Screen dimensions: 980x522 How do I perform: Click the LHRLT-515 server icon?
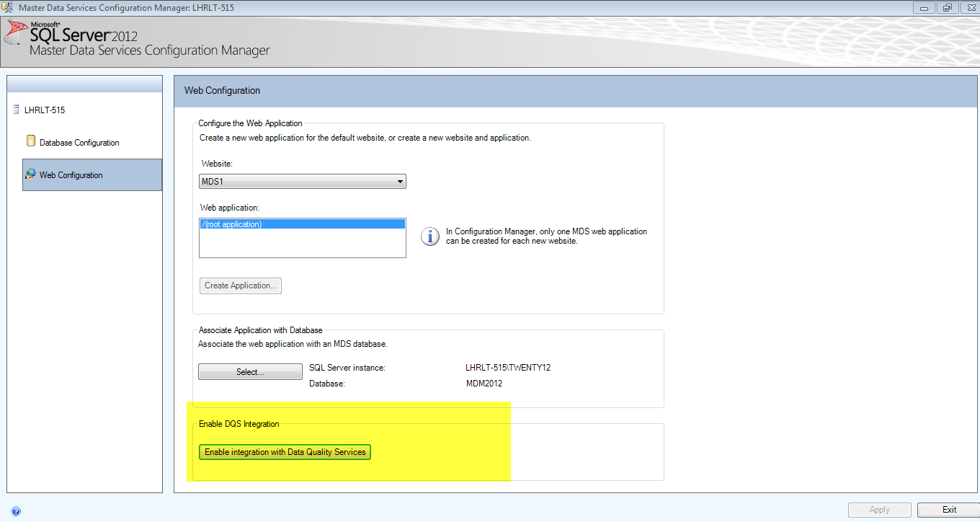click(16, 110)
